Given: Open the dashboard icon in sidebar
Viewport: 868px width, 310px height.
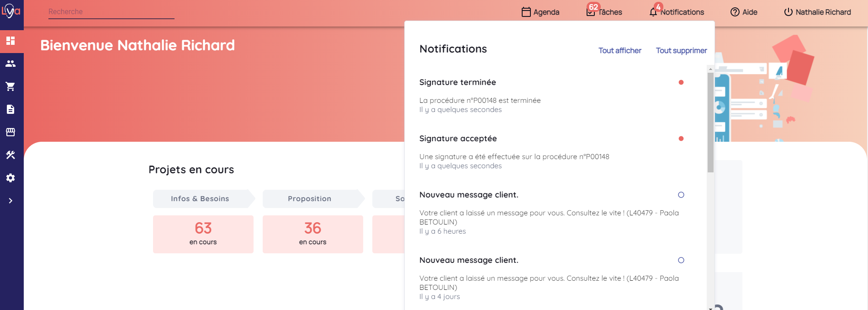Looking at the screenshot, I should [x=11, y=41].
